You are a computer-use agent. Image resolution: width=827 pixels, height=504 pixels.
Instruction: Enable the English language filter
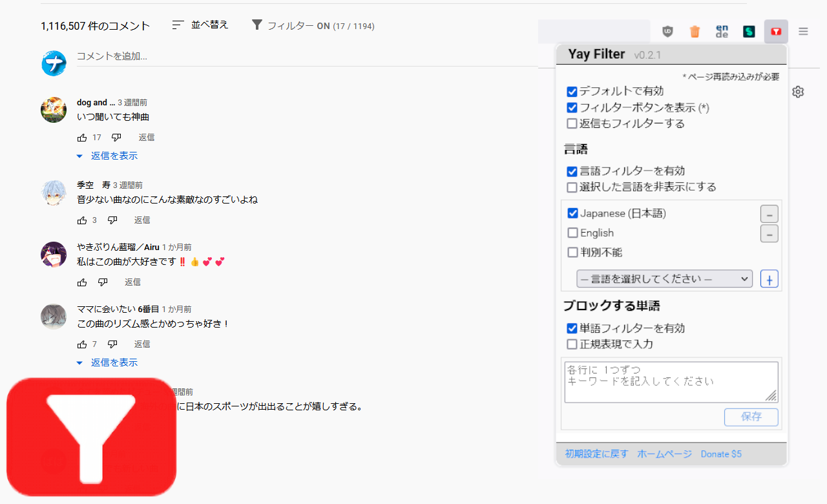point(572,233)
